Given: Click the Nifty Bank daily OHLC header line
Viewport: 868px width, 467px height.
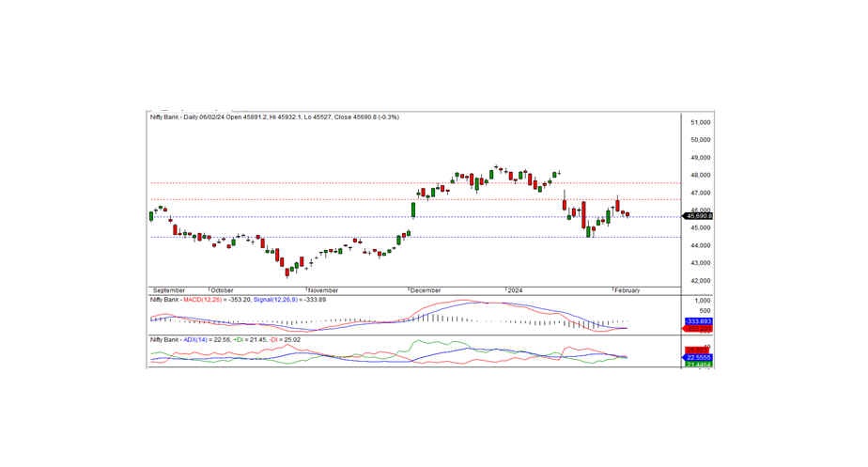Looking at the screenshot, I should coord(274,117).
